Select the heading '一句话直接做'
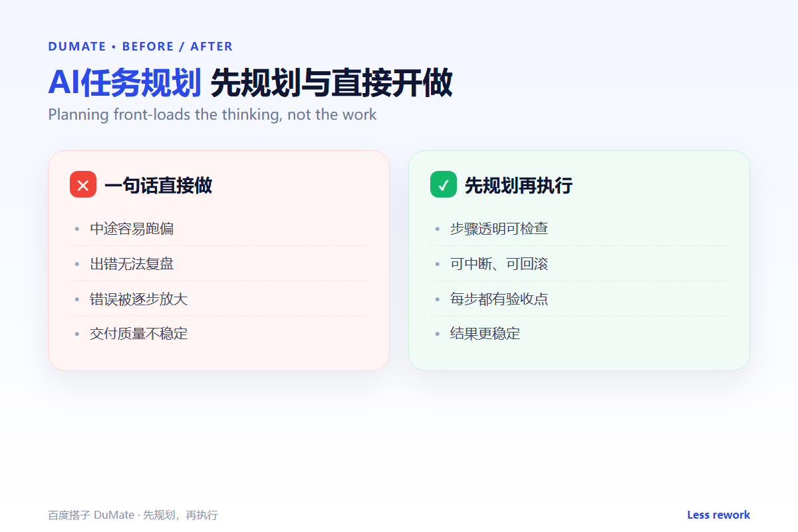 [x=158, y=185]
